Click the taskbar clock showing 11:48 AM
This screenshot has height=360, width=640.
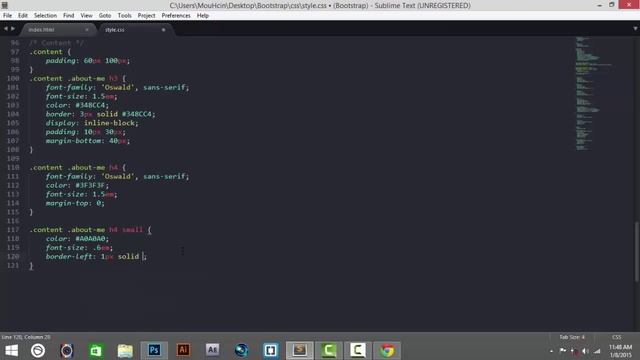pyautogui.click(x=620, y=351)
